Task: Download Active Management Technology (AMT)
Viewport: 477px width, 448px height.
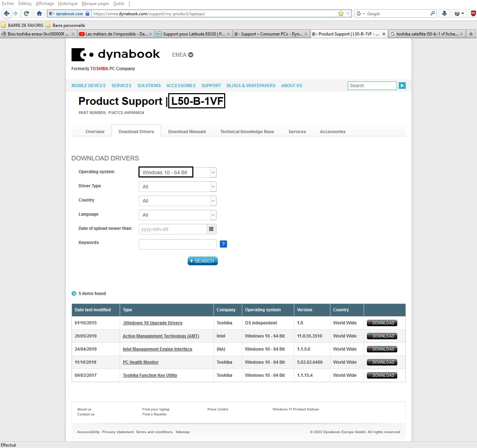Action: click(x=382, y=336)
